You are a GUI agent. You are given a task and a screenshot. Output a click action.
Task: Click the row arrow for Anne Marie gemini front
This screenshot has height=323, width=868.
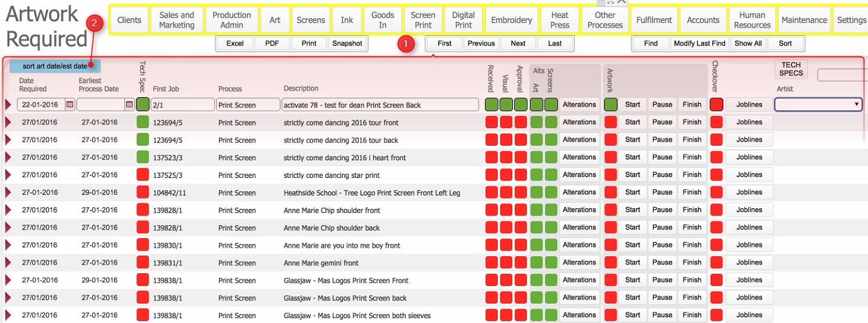[8, 263]
